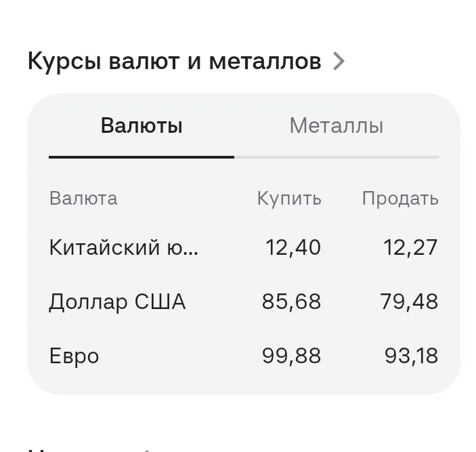Open the Курсы валют и металлов heading
Image resolution: width=476 pixels, height=452 pixels.
pyautogui.click(x=174, y=61)
